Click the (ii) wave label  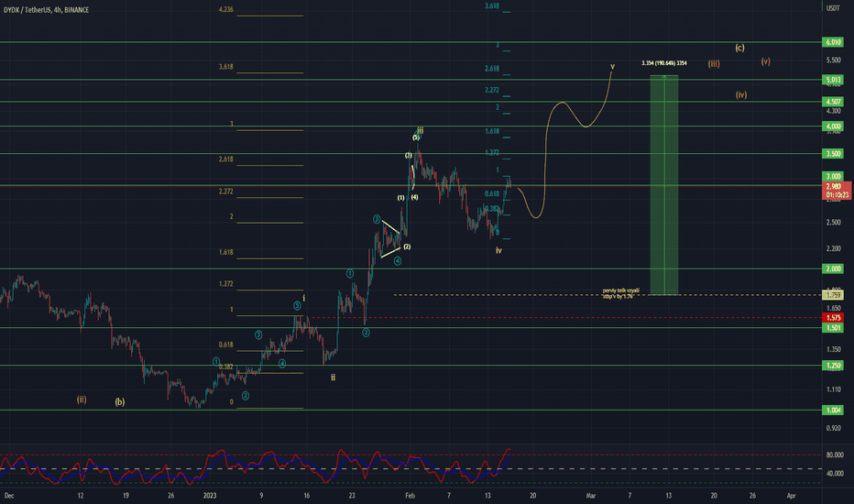click(82, 400)
